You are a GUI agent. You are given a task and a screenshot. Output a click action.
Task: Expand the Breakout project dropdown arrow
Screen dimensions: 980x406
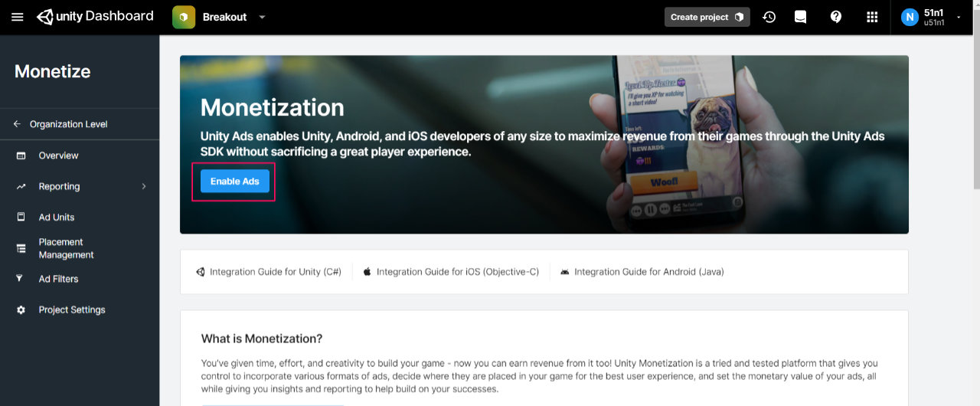pos(262,17)
